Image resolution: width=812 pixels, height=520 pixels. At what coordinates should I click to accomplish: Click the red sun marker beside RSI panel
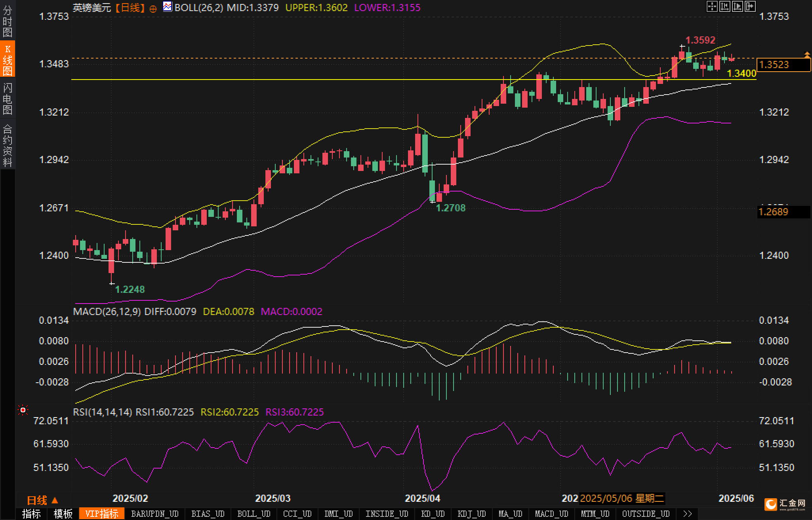click(23, 410)
